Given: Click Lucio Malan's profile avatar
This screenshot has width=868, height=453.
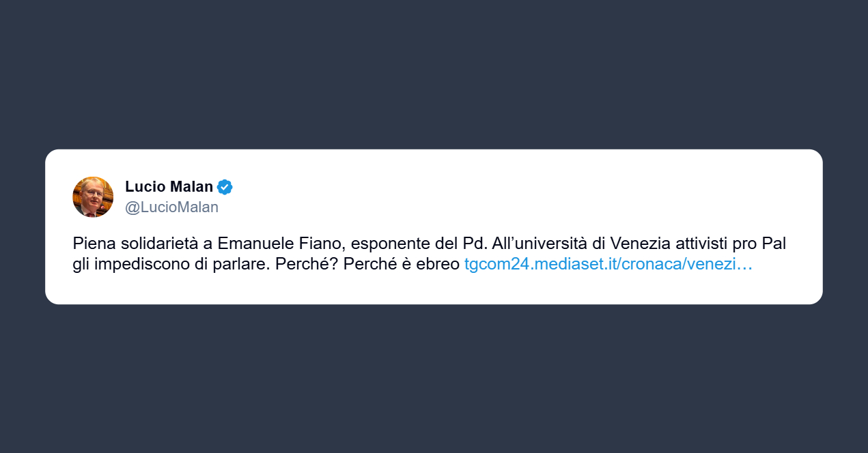Looking at the screenshot, I should point(93,196).
